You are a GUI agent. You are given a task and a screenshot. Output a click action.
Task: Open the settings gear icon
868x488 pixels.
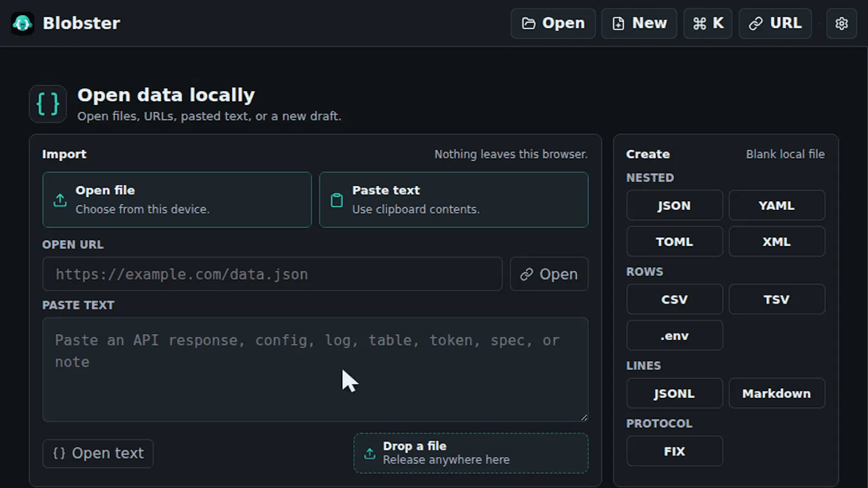841,23
